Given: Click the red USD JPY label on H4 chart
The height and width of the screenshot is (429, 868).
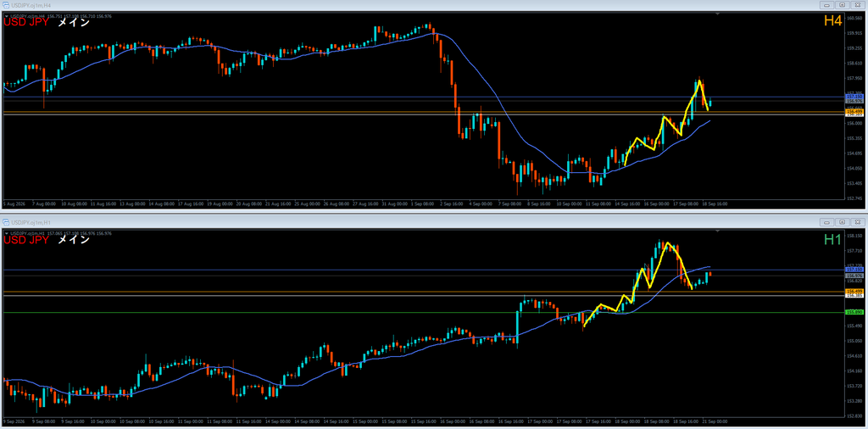Looking at the screenshot, I should [26, 23].
